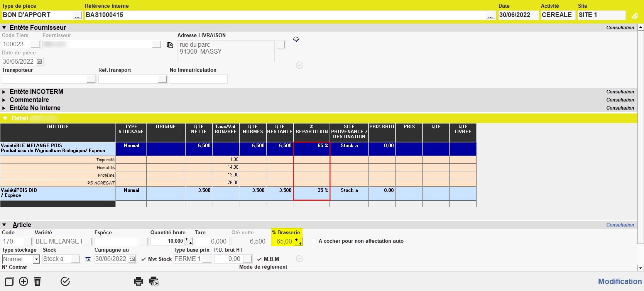Toggle the Mvt Stock checkbox
Image resolution: width=644 pixels, height=291 pixels.
144,259
